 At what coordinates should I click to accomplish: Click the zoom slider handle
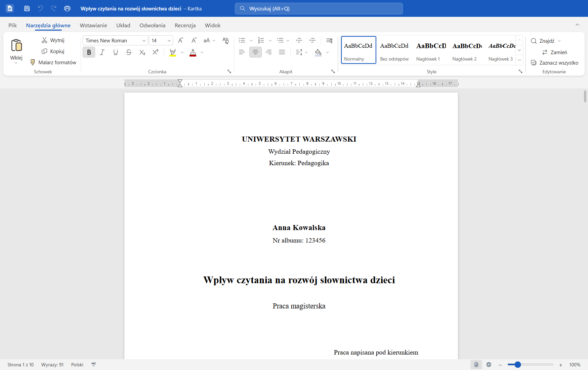(x=518, y=365)
